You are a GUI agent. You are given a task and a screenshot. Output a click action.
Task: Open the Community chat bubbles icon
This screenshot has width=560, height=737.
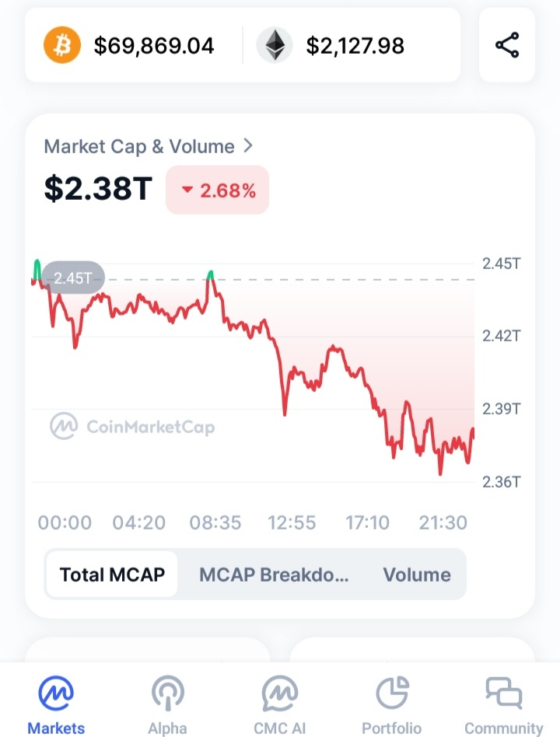coord(503,693)
